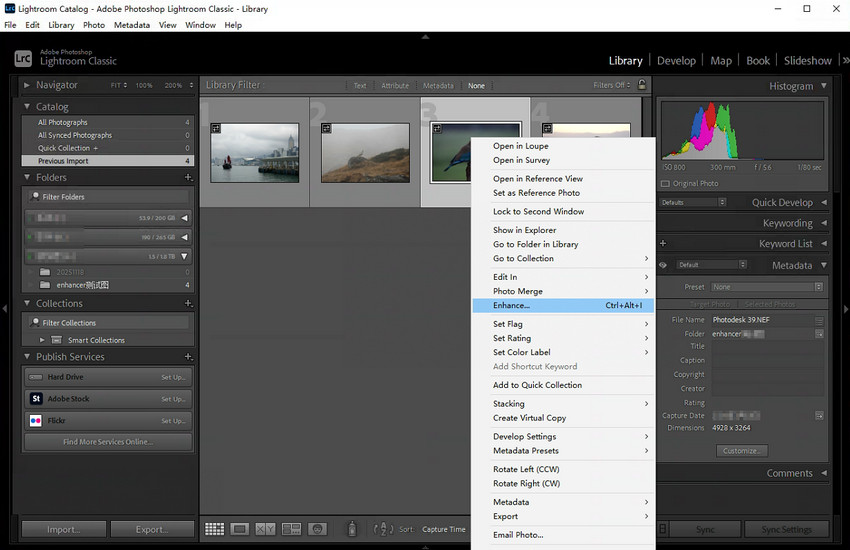Image resolution: width=850 pixels, height=550 pixels.
Task: Switch to Compare view XY icon
Action: 265,529
